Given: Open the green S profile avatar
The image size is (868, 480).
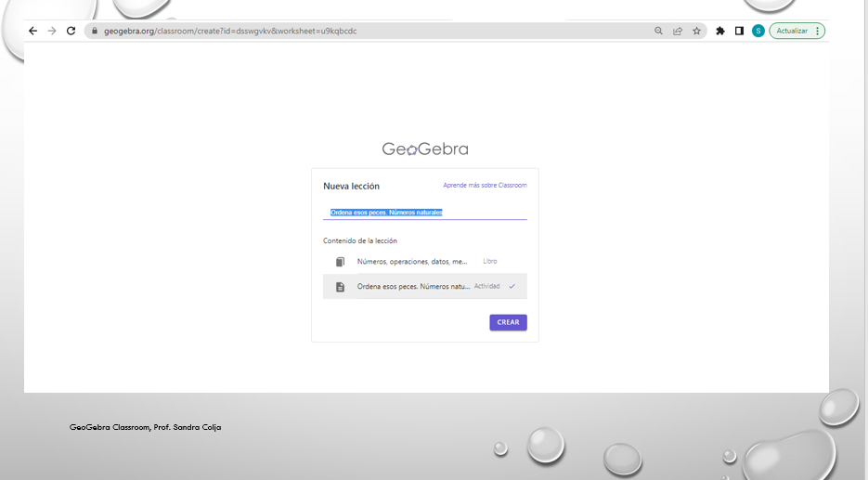Looking at the screenshot, I should point(758,31).
